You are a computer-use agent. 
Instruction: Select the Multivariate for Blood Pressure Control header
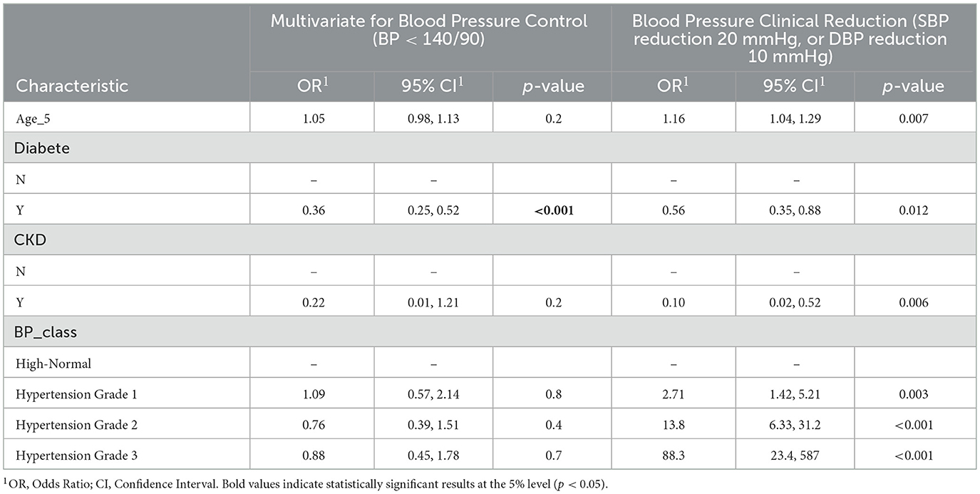(429, 30)
